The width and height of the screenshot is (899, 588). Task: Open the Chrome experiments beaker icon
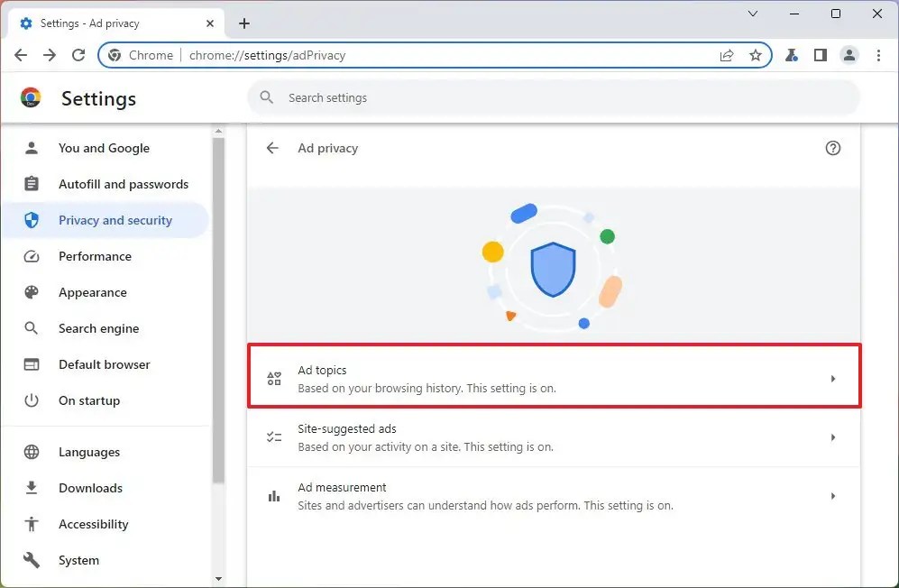(x=792, y=55)
